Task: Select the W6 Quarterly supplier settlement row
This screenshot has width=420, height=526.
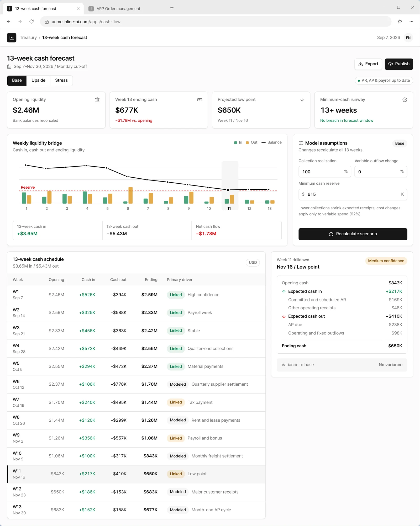Action: (136, 385)
